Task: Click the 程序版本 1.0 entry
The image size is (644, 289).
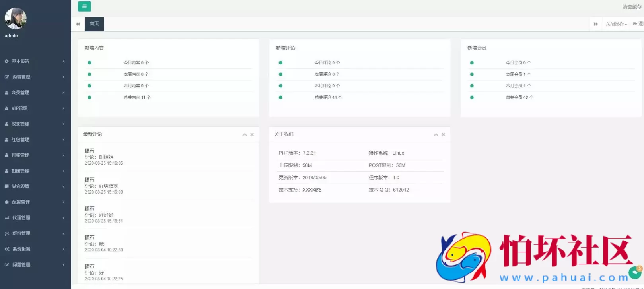Action: click(384, 178)
